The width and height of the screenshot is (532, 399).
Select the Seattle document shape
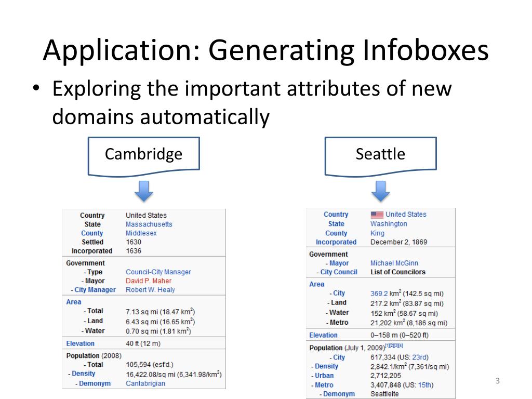click(381, 156)
